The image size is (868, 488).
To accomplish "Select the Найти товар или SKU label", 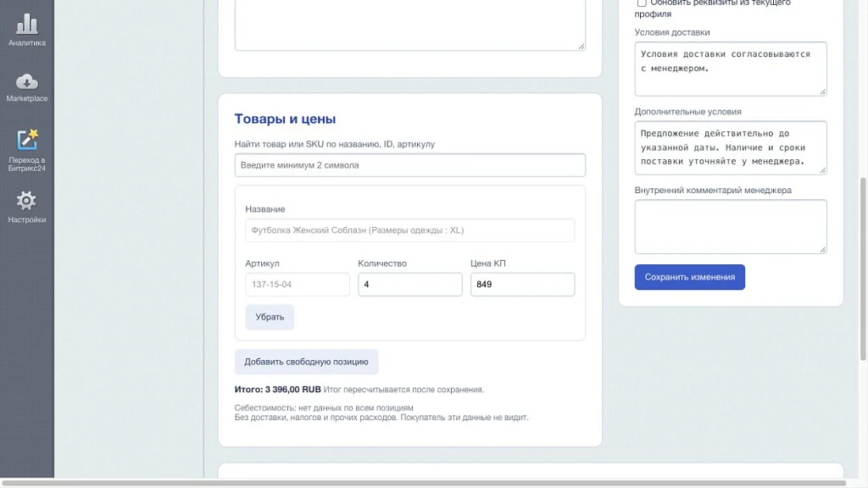I will click(x=334, y=144).
